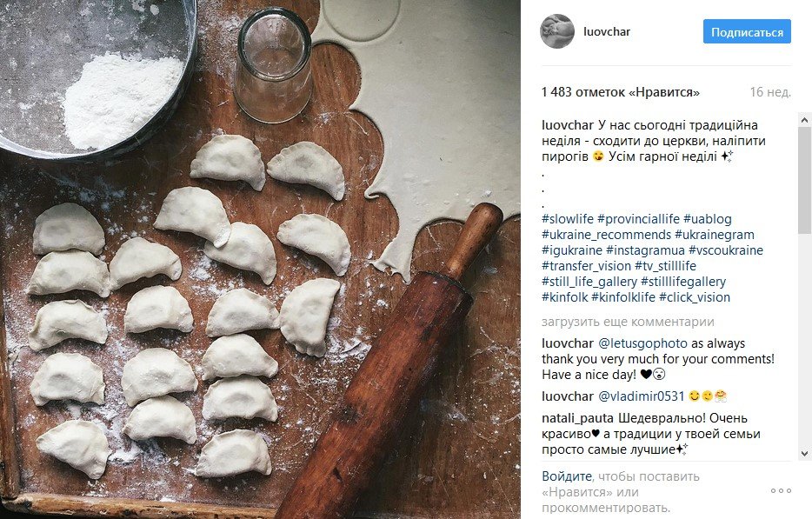Open the #vscoukraine hashtag

tap(726, 250)
